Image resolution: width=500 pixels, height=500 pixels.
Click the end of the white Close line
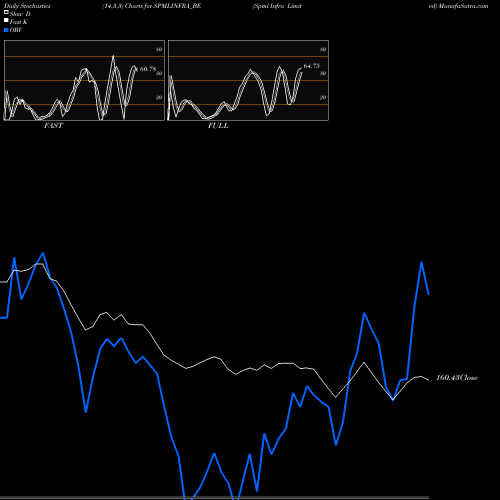(429, 380)
